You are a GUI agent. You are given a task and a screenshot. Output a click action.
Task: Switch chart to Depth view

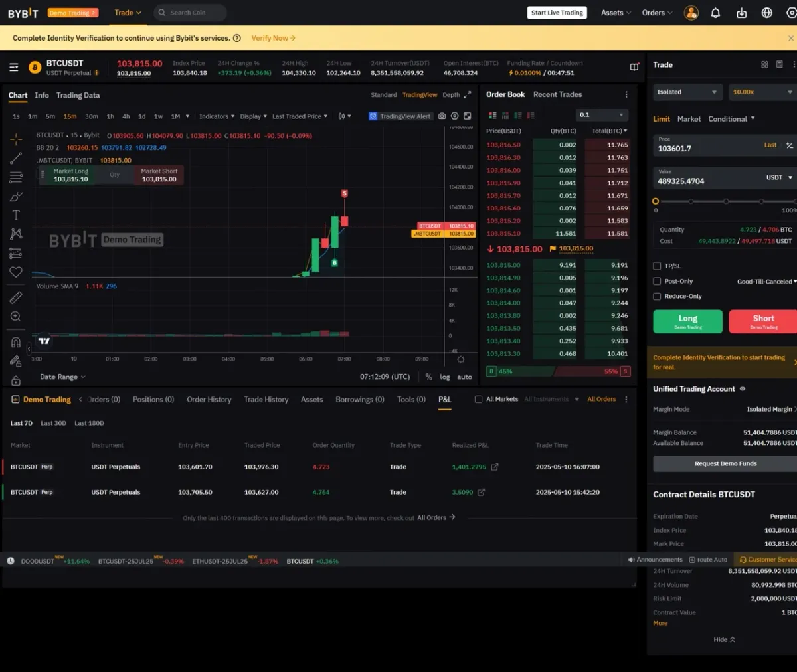451,95
